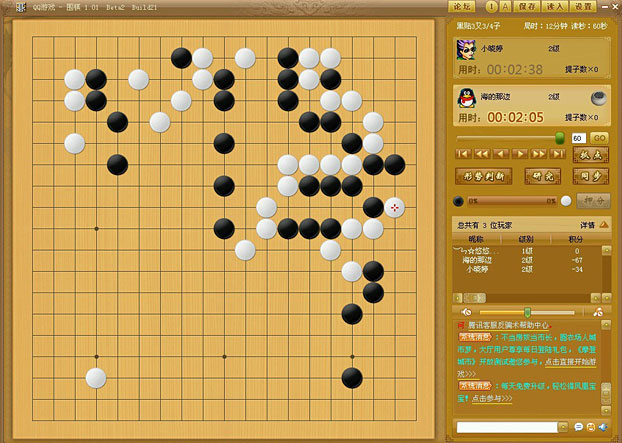Click the fast forward moves button
Viewport: 622px width, 443px height.
541,154
